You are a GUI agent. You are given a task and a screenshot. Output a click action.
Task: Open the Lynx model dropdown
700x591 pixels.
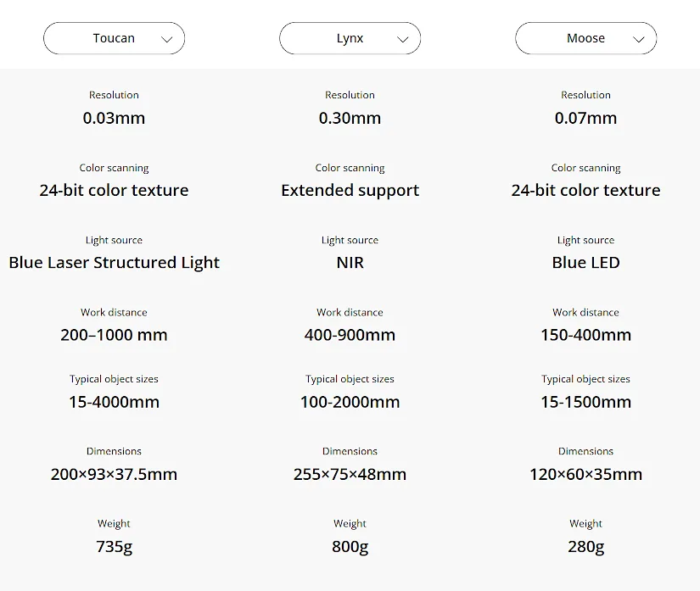coord(350,38)
